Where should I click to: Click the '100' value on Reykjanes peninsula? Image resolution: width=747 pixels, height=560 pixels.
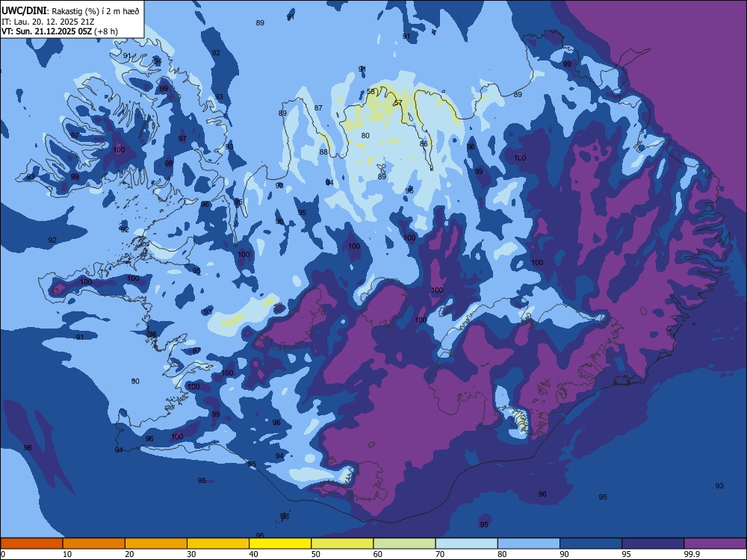tap(177, 436)
